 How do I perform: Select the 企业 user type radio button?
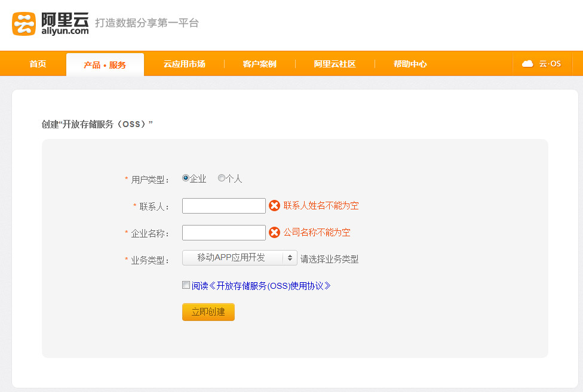pyautogui.click(x=186, y=178)
